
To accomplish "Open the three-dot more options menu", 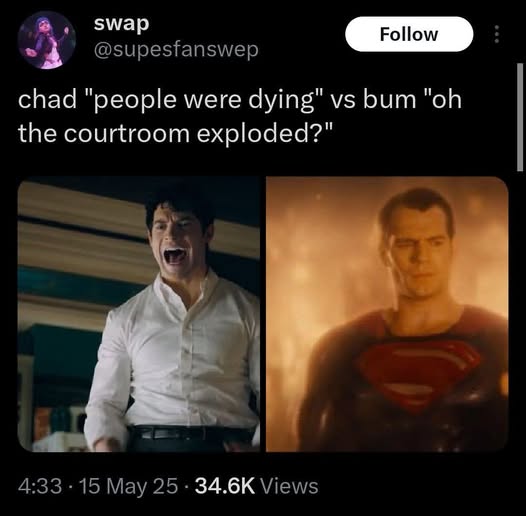I will tap(497, 34).
